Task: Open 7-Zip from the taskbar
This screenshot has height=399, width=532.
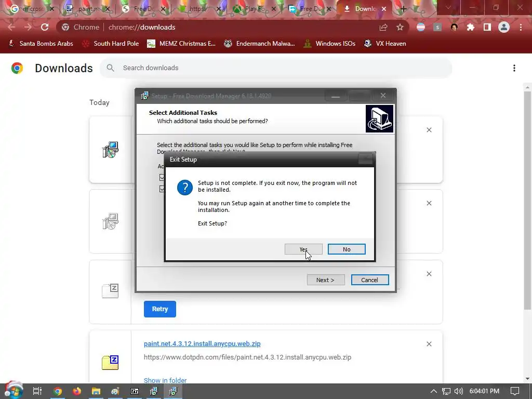Action: coord(135,391)
